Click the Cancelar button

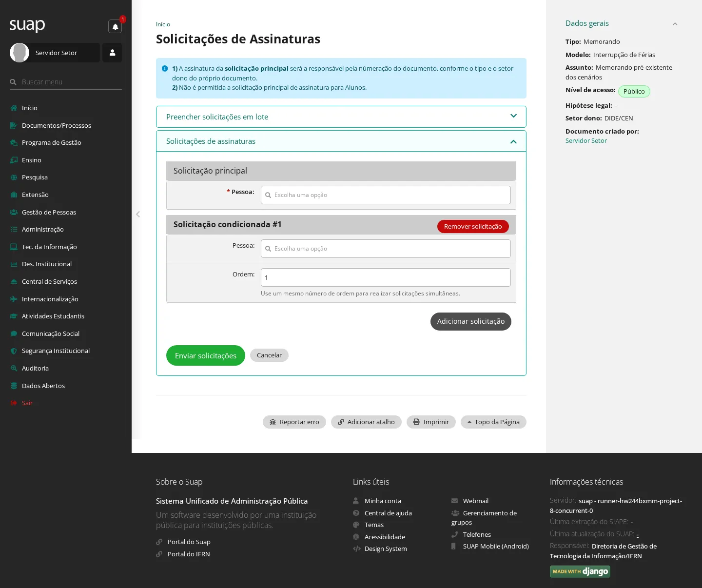[269, 355]
